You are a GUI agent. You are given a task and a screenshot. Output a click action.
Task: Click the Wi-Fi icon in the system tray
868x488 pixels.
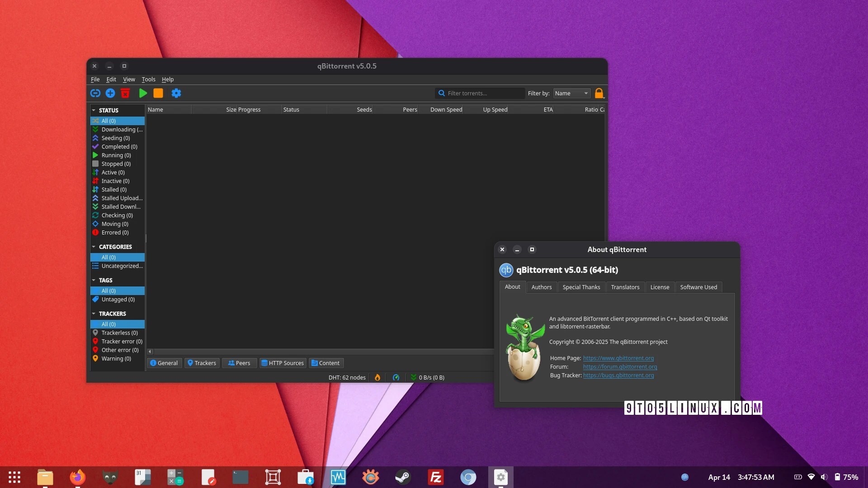811,477
